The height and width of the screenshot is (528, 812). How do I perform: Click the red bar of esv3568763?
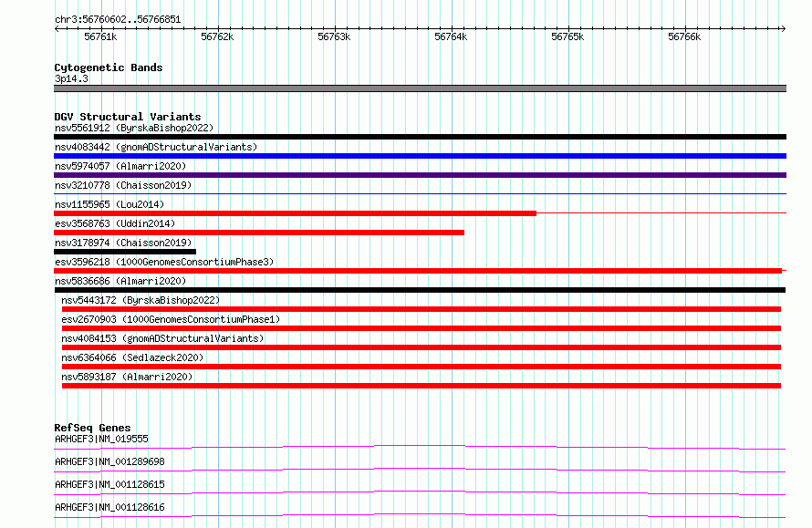(259, 233)
